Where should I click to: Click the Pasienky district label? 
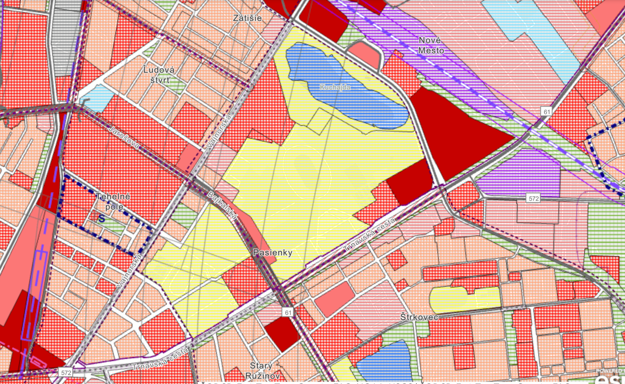[x=273, y=252]
